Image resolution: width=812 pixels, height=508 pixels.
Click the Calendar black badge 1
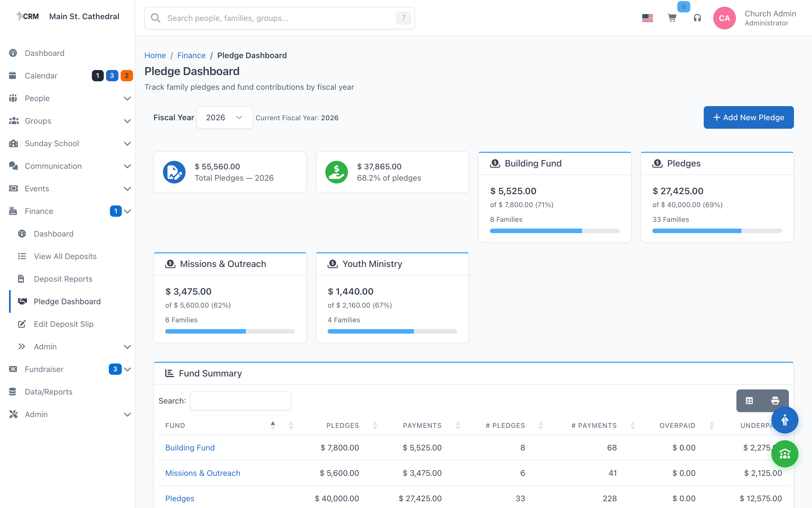tap(97, 76)
